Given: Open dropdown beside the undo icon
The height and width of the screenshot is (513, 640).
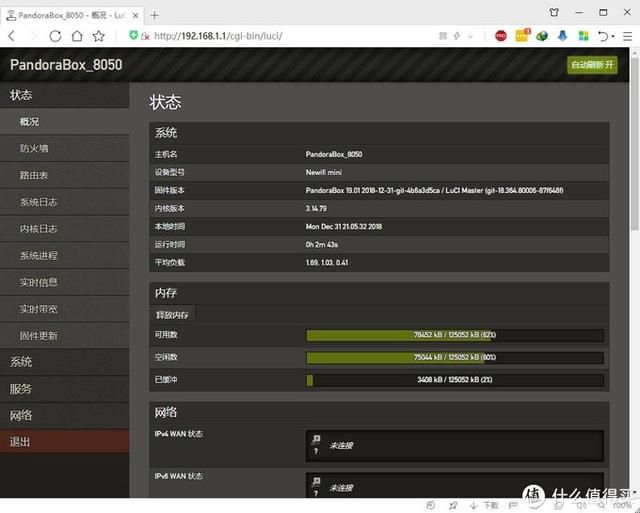Looking at the screenshot, I should [x=613, y=36].
